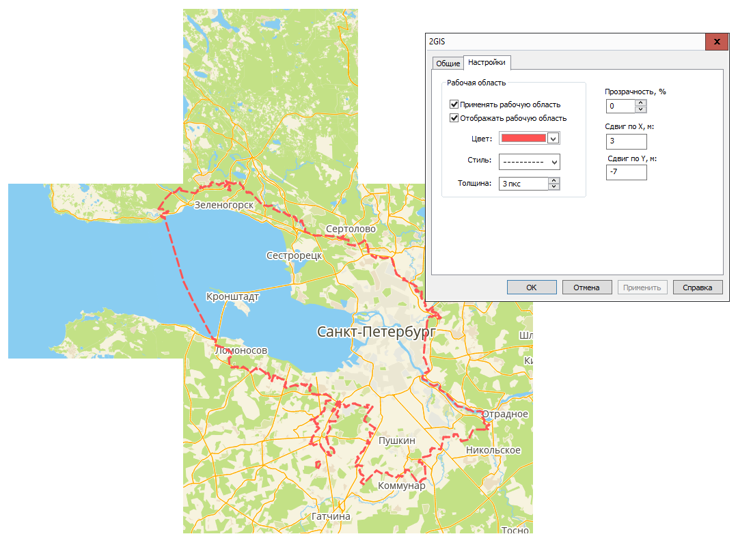The image size is (738, 560).
Task: Select the Настройки tab
Action: [487, 62]
